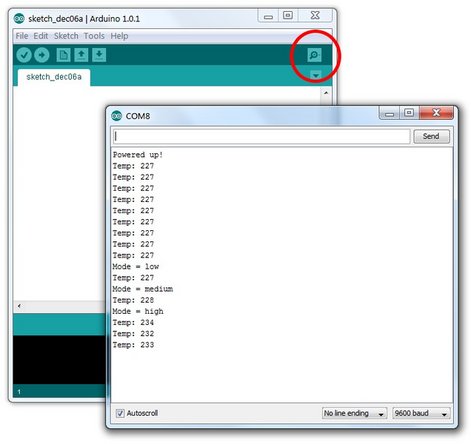The width and height of the screenshot is (471, 444).
Task: Minimize the COM8 window
Action: [389, 113]
